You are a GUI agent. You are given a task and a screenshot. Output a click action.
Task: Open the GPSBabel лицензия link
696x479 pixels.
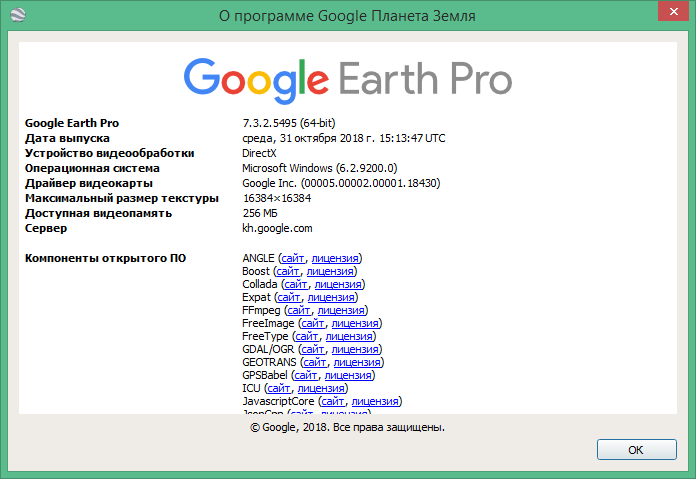coord(348,375)
